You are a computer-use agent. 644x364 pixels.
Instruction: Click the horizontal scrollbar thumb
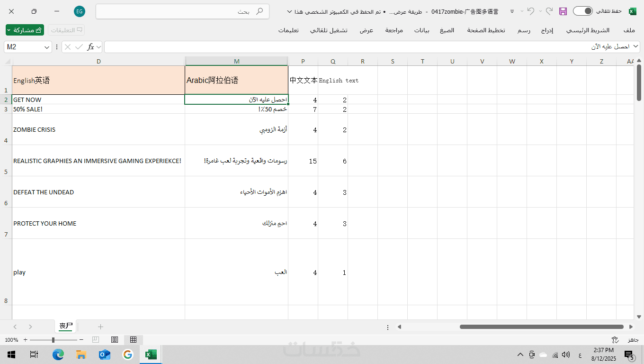pos(541,327)
